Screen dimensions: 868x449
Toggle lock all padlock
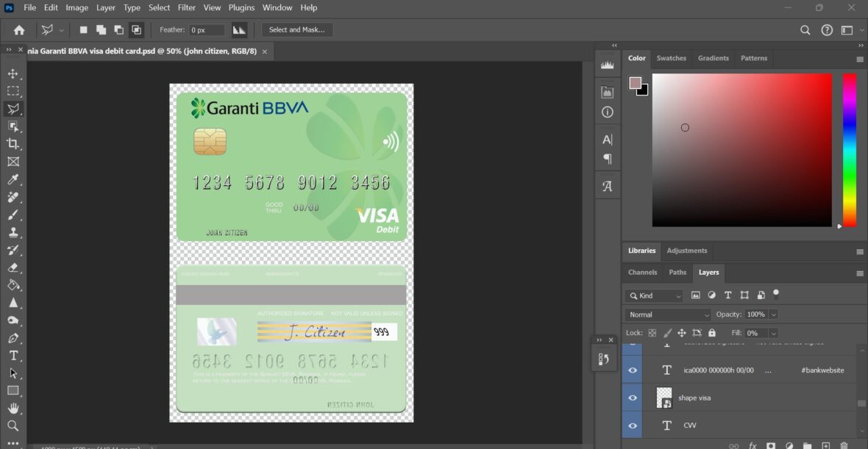coord(712,333)
